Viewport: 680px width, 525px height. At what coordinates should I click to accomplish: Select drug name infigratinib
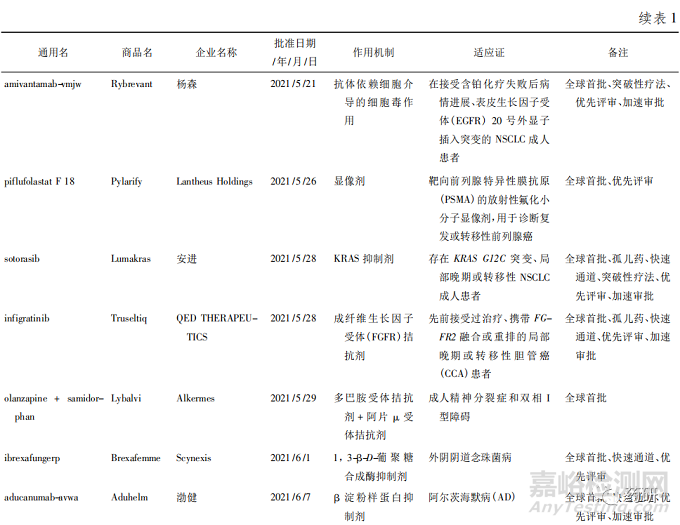pyautogui.click(x=26, y=319)
